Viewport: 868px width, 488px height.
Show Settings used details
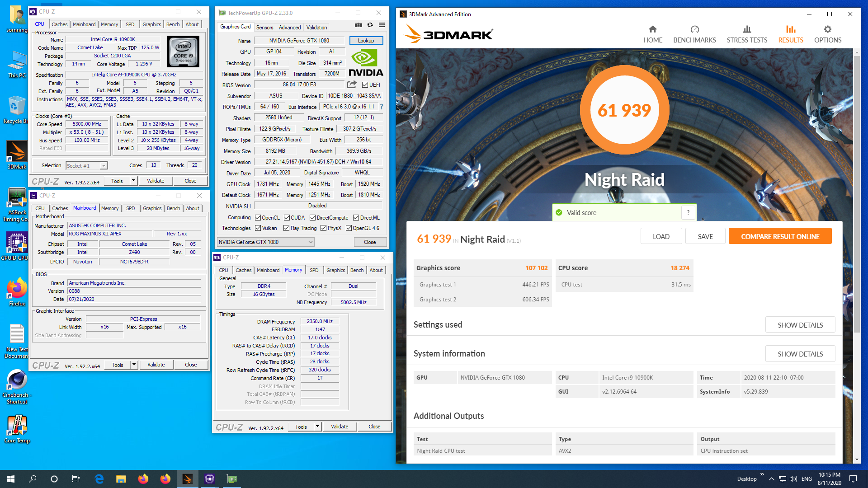click(x=800, y=325)
